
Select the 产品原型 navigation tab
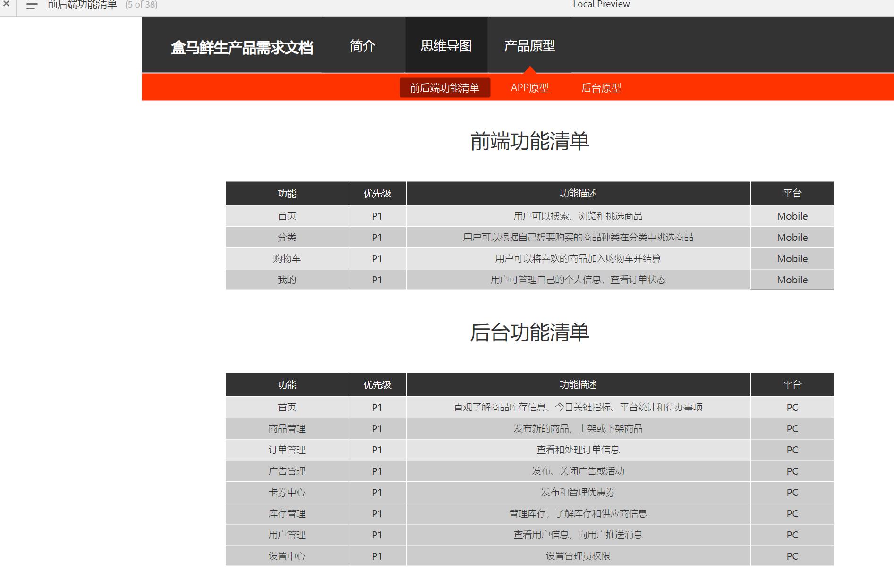pyautogui.click(x=529, y=46)
